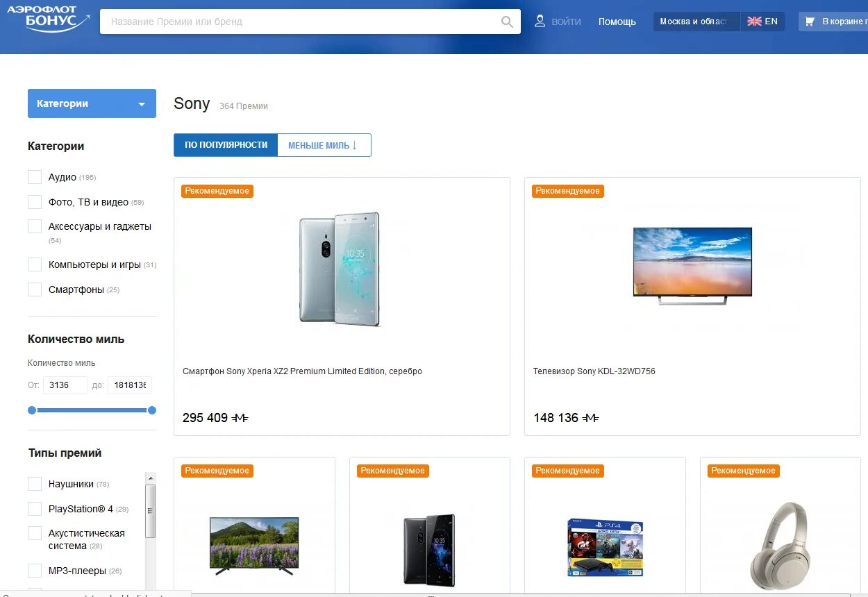
Task: Open the black Sony smartphone image
Action: coord(429,550)
